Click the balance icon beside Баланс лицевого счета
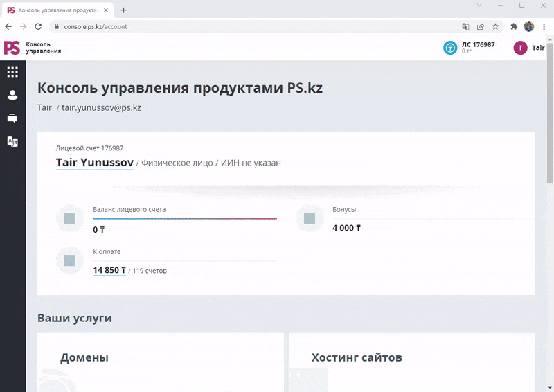This screenshot has height=392, width=554. coord(70,218)
